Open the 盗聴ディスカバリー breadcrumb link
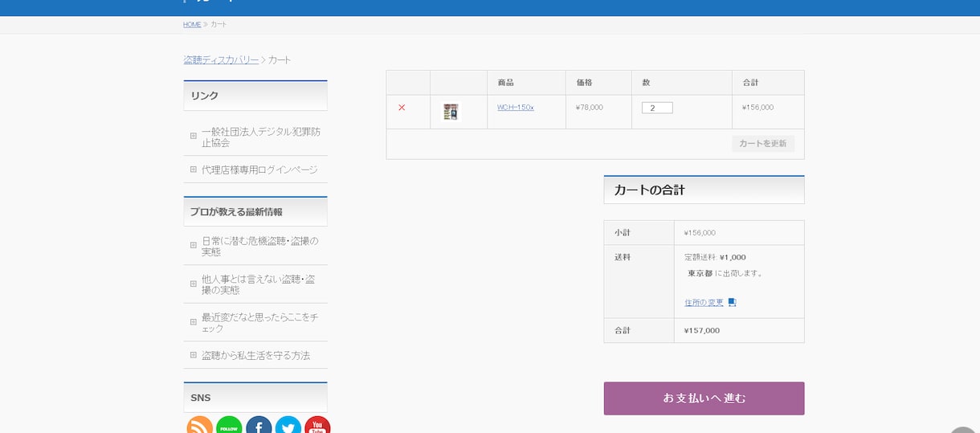 point(221,60)
